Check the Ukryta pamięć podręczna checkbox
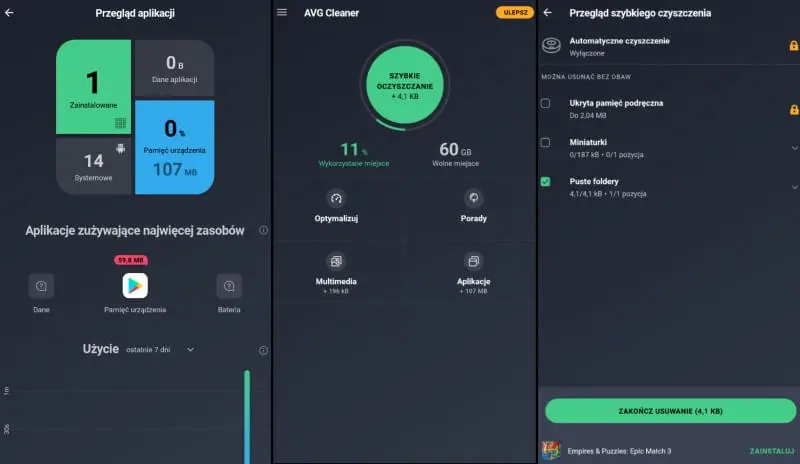Viewport: 800px width, 464px height. coord(545,104)
